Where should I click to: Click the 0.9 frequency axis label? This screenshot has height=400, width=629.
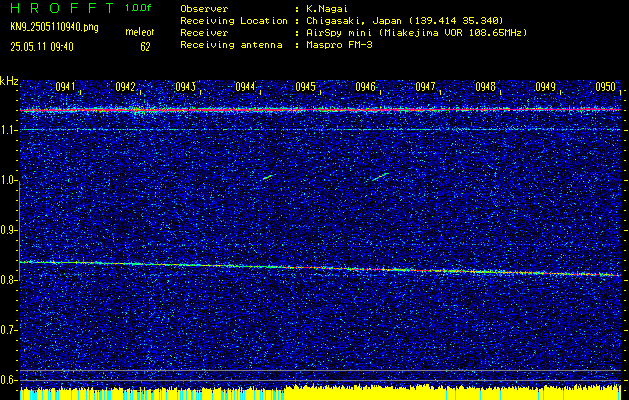coord(8,230)
